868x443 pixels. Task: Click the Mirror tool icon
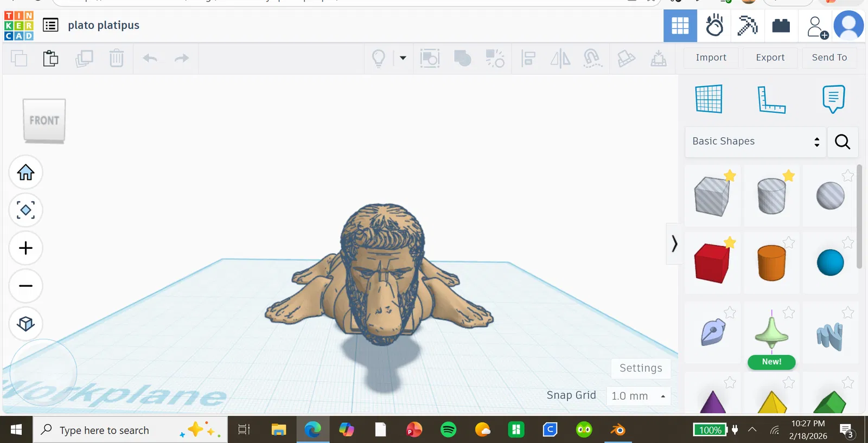click(560, 58)
